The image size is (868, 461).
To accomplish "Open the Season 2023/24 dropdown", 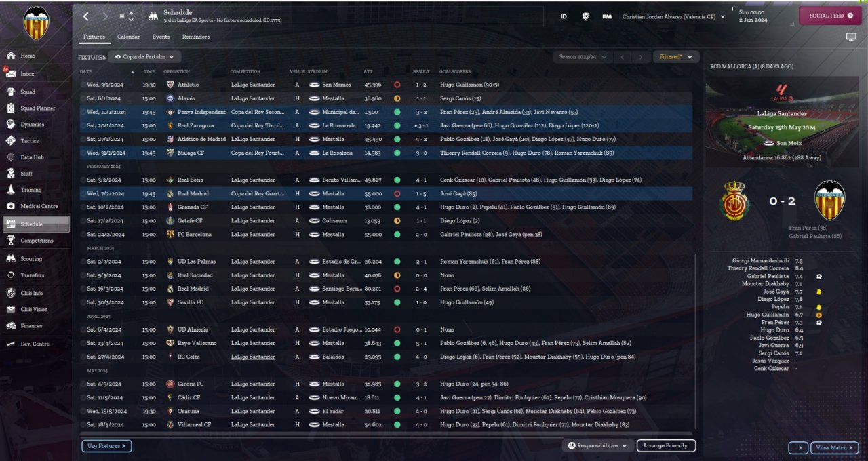I will pyautogui.click(x=583, y=57).
